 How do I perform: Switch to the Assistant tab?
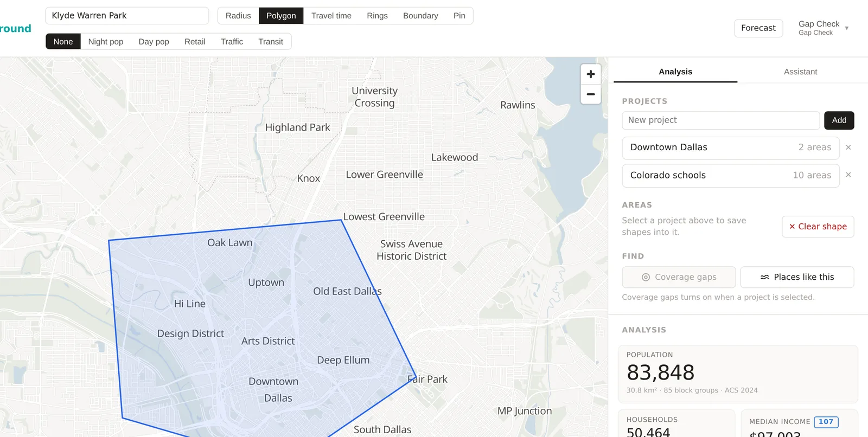tap(800, 72)
